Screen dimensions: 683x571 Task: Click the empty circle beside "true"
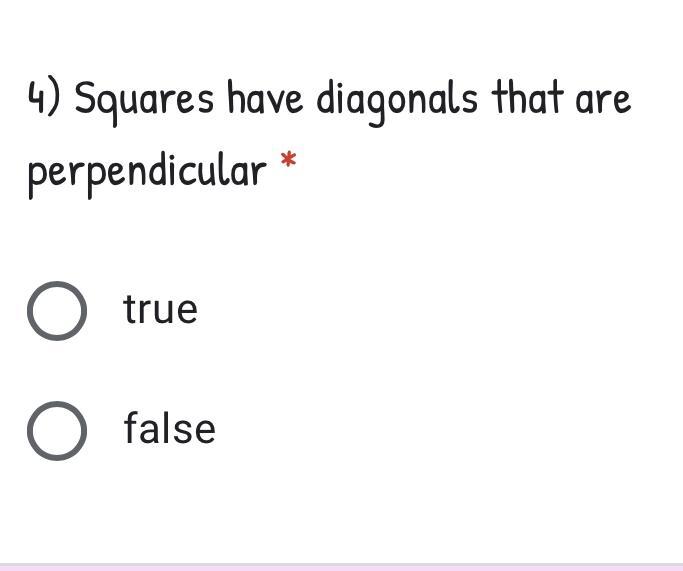pos(57,311)
